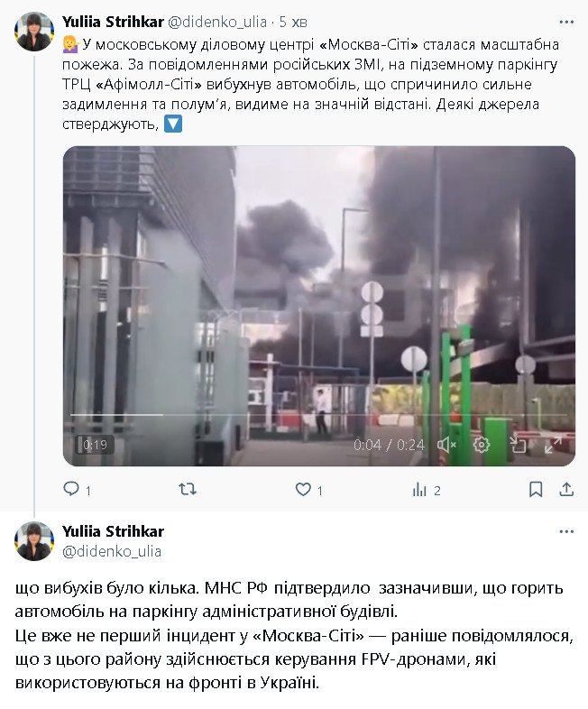Repost the Moscow-City fire tweet
The image size is (588, 709).
[x=188, y=490]
